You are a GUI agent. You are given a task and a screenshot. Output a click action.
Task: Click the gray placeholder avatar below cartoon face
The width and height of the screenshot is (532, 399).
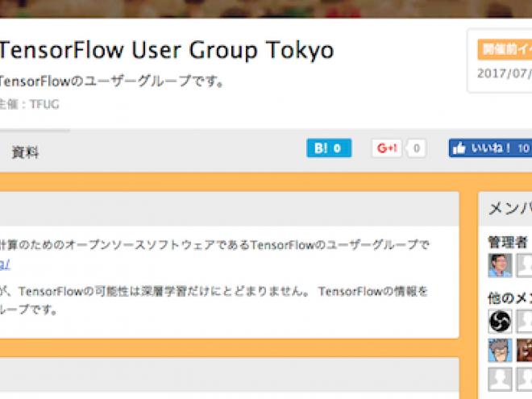pos(500,380)
